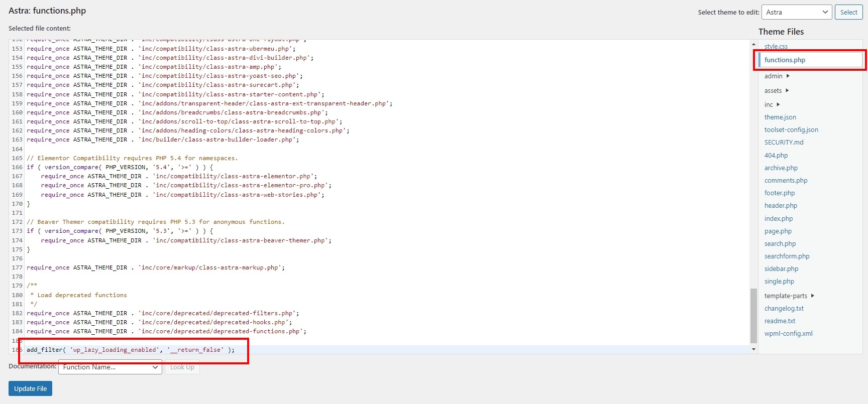
Task: Open changelog.txt file
Action: click(x=784, y=308)
